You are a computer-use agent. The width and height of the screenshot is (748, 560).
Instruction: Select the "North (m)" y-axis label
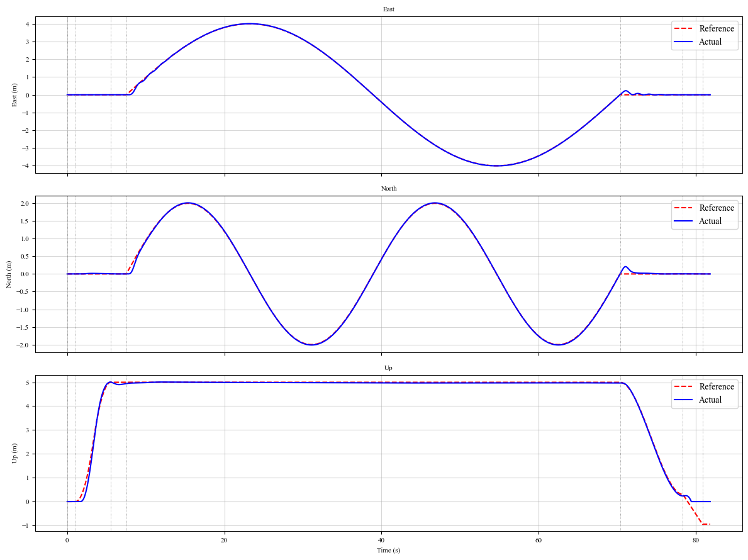(9, 274)
